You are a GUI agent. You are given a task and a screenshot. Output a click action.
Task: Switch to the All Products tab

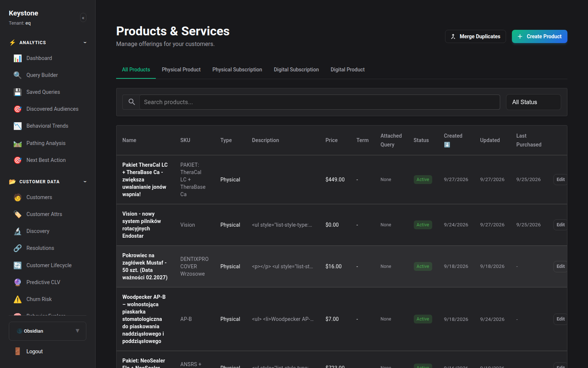pos(136,70)
